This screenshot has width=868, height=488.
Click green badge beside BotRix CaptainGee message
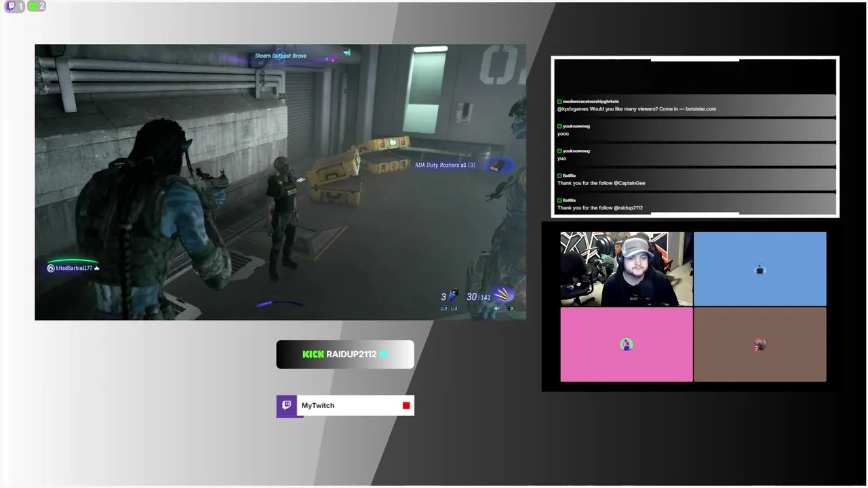pos(559,176)
